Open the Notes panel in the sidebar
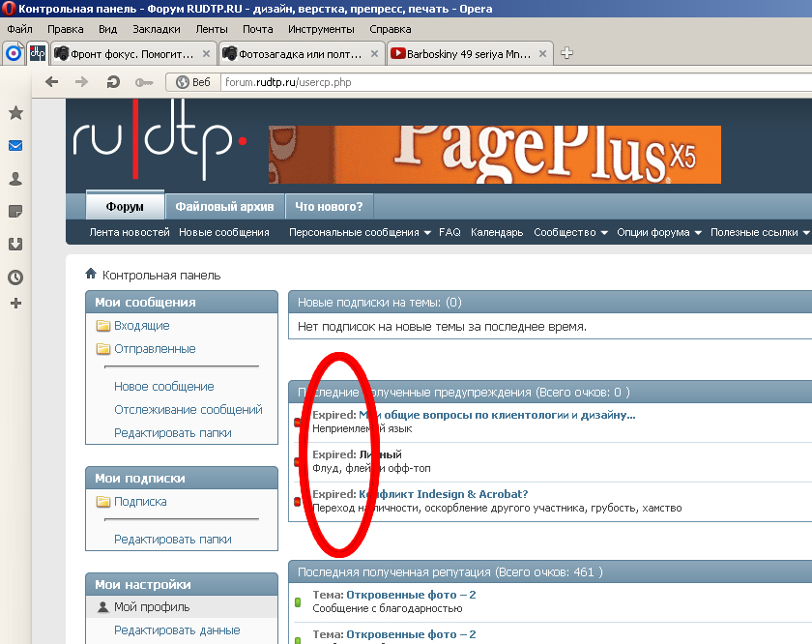Image resolution: width=812 pixels, height=644 pixels. tap(15, 212)
